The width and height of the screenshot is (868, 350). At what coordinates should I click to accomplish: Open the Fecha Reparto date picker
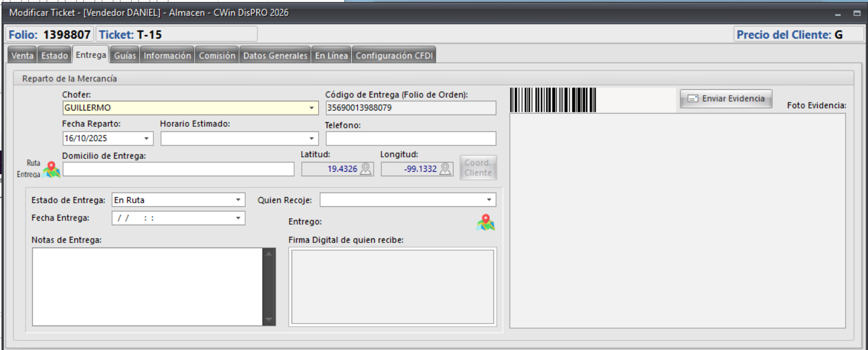(x=146, y=139)
